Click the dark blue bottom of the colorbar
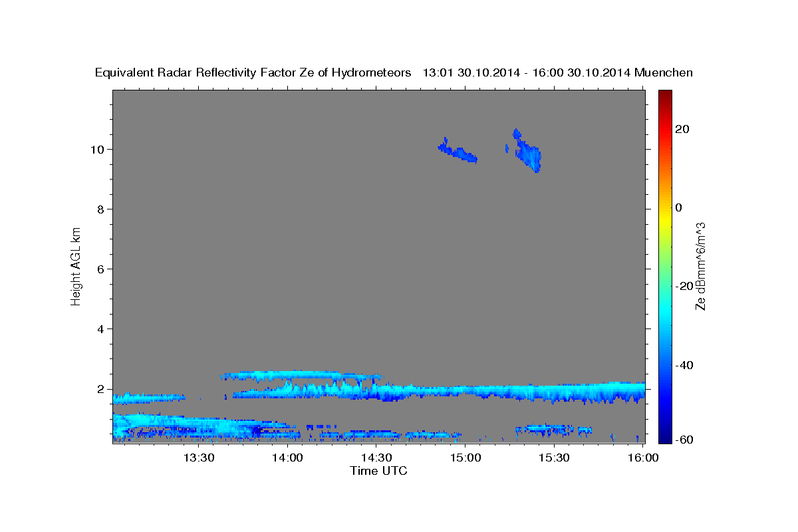Screen dimensions: 798x532 click(x=664, y=438)
